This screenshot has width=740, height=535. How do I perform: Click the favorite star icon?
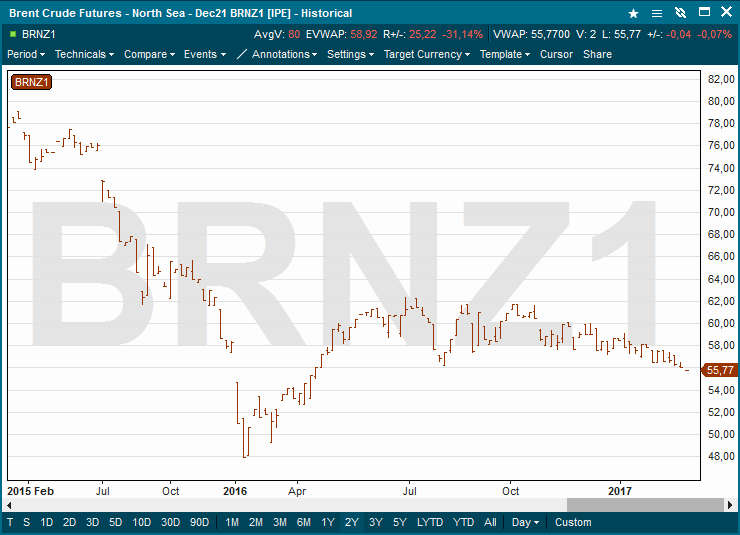(x=633, y=13)
